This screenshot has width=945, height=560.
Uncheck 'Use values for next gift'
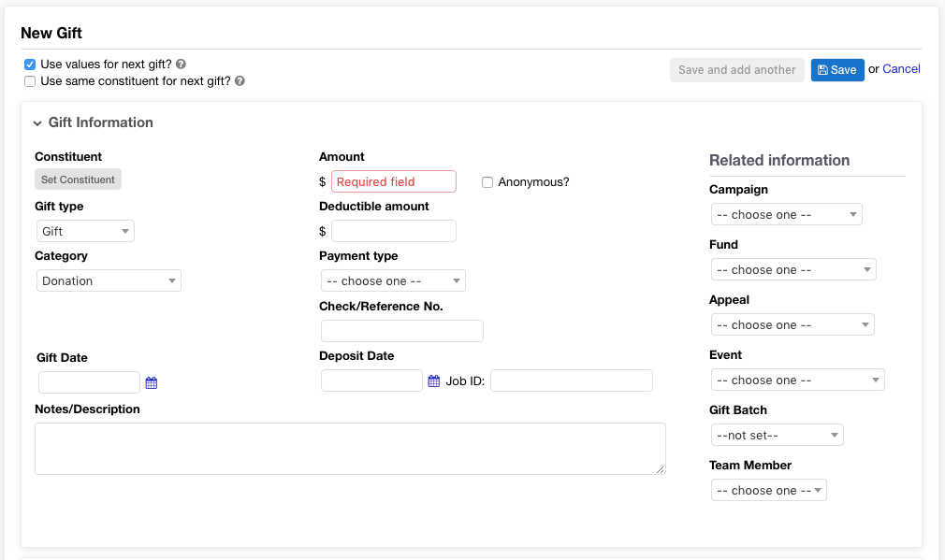(30, 65)
